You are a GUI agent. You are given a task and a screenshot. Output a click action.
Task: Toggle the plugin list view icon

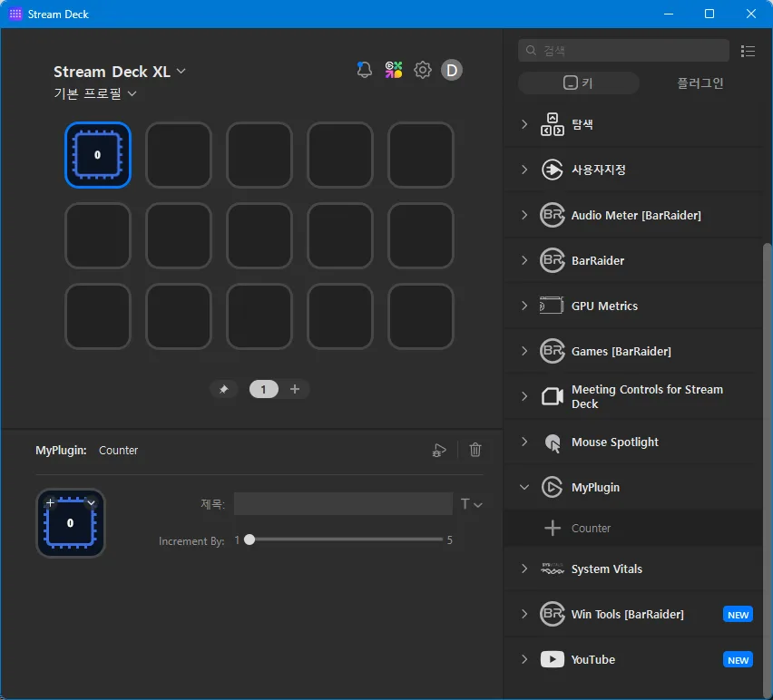point(748,51)
